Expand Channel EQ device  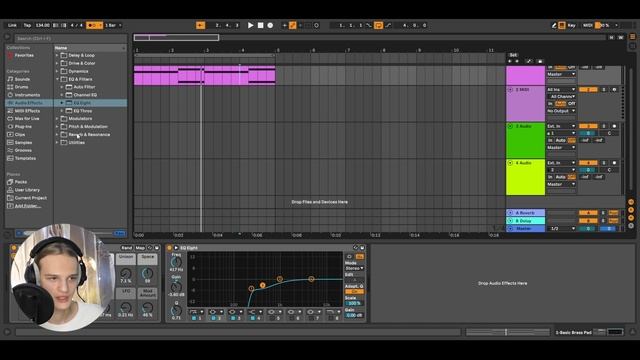tap(62, 95)
